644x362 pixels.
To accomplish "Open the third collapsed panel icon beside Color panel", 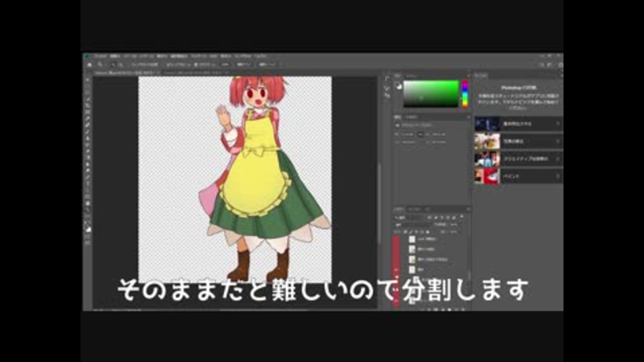I will (386, 96).
